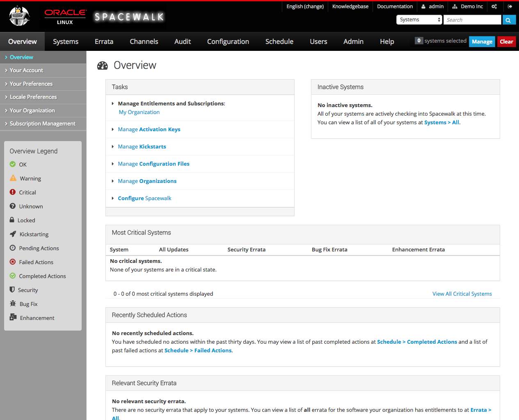Open the Manage Organizations link
Viewport: 519px width, 420px height.
[147, 181]
